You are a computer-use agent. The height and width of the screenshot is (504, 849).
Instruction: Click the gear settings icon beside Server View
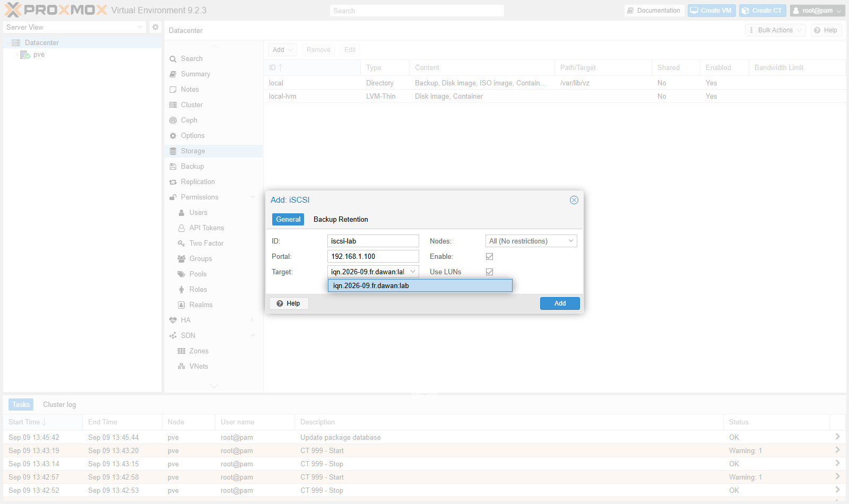155,27
